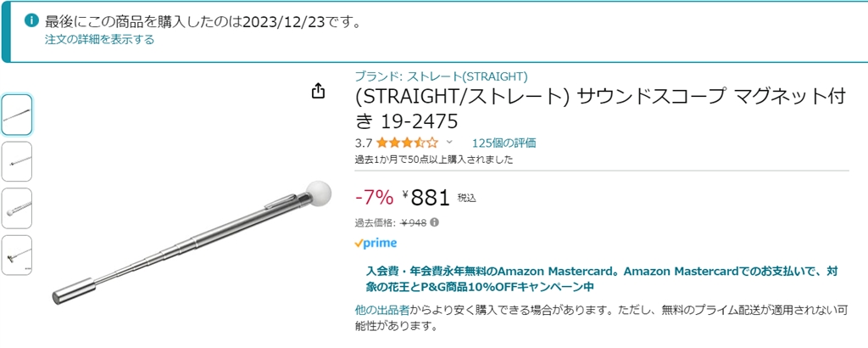Open the Amazon Mastercard campaign promo link
The height and width of the screenshot is (348, 868).
(x=601, y=279)
